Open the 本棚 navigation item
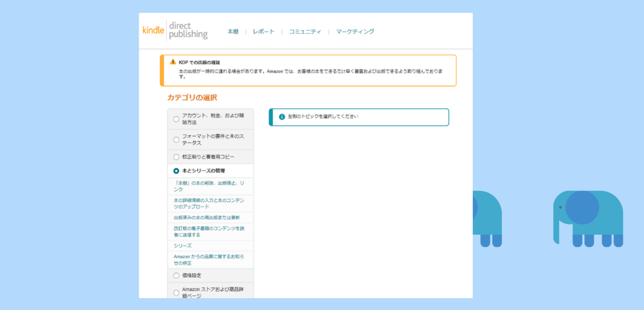This screenshot has width=644, height=310. click(x=233, y=32)
